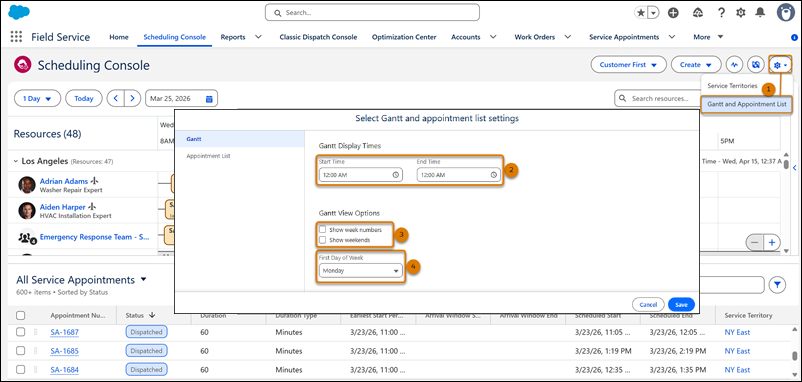Select Gantt and Appointment List menu item
This screenshot has height=382, width=802.
747,104
